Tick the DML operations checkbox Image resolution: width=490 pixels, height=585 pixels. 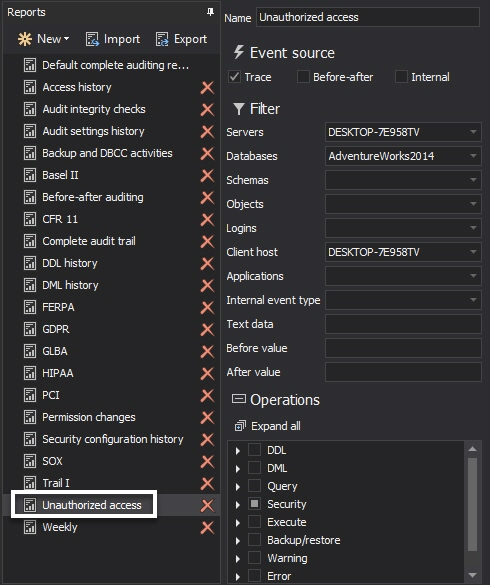[x=255, y=467]
